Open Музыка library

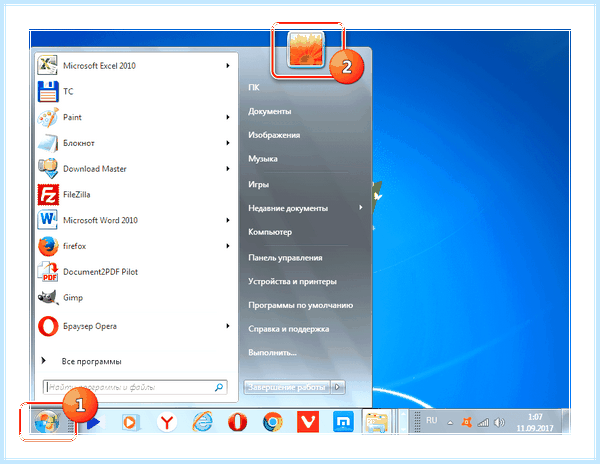(x=262, y=159)
